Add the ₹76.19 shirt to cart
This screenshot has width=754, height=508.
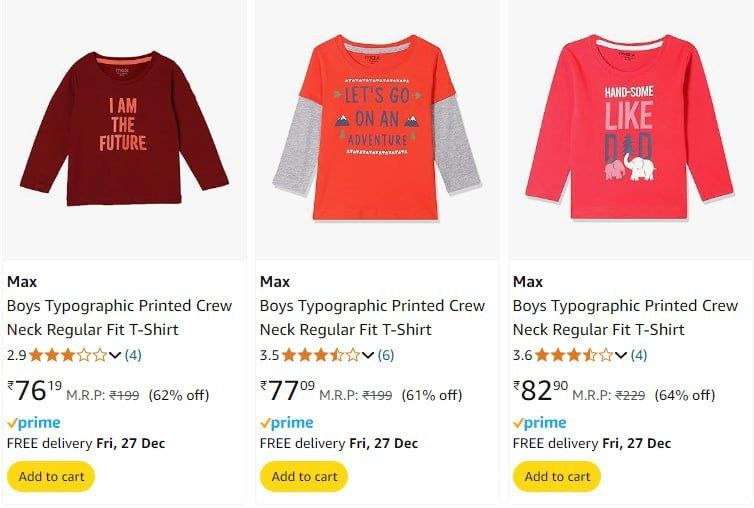[51, 477]
